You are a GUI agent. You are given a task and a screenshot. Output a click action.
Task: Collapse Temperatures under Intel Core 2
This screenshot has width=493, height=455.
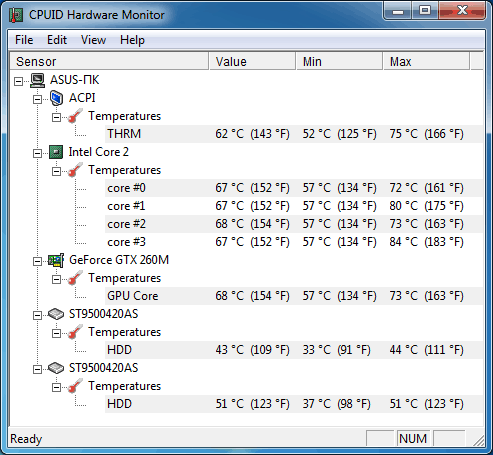coord(57,171)
